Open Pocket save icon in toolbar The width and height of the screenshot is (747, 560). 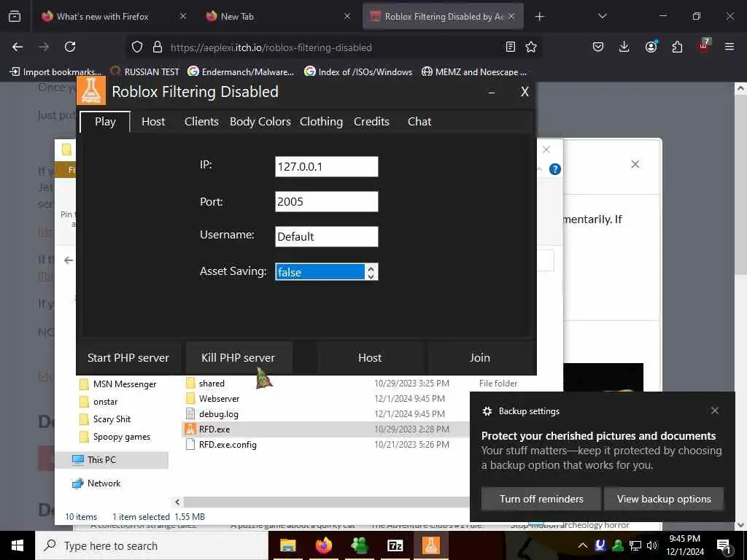point(598,47)
